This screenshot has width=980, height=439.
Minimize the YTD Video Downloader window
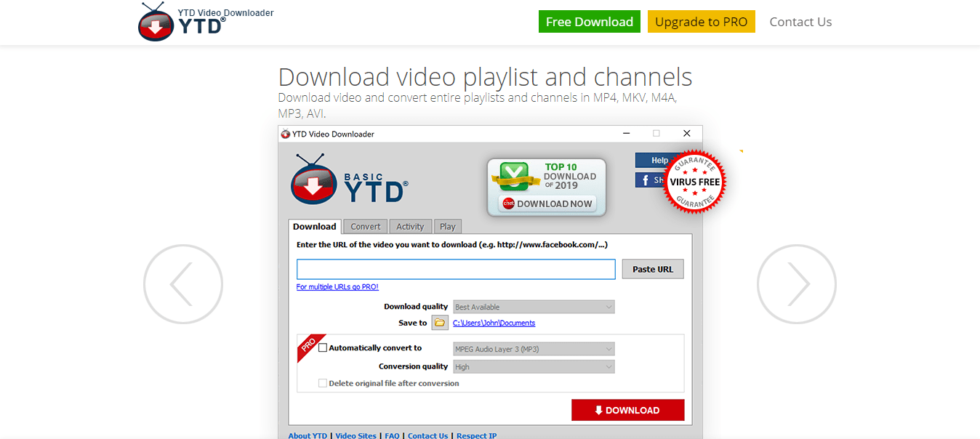click(x=625, y=134)
